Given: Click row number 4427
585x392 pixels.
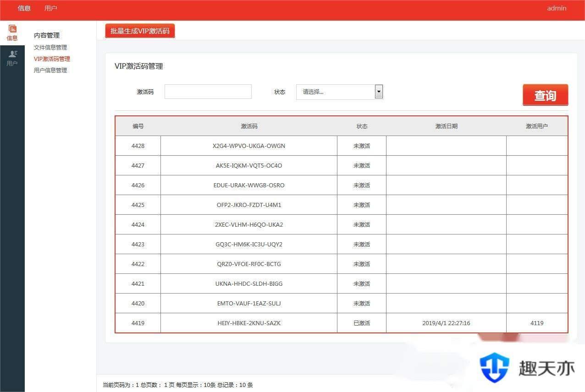Looking at the screenshot, I should [138, 165].
